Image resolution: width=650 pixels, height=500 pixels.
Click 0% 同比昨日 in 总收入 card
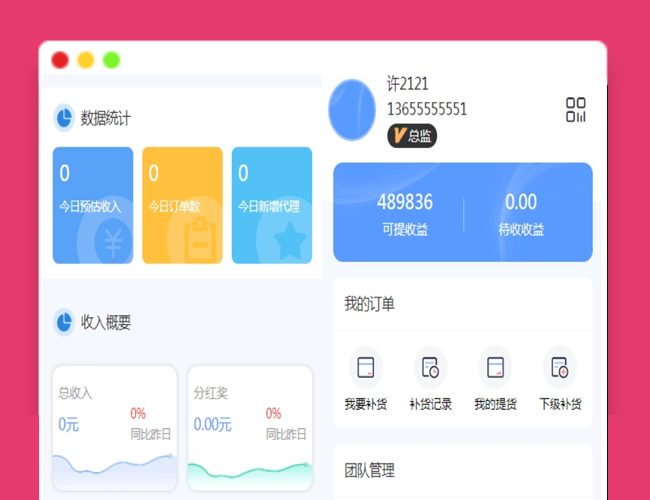150,423
